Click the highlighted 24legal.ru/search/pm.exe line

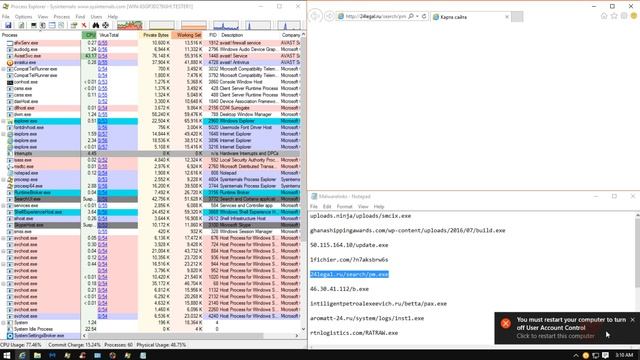click(x=349, y=274)
